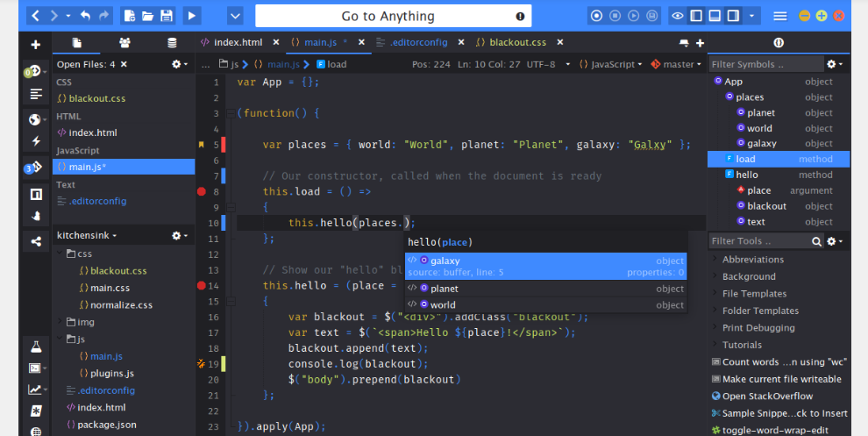Image resolution: width=868 pixels, height=436 pixels.
Task: Open the pane layout dropdown arrow
Action: 751,16
